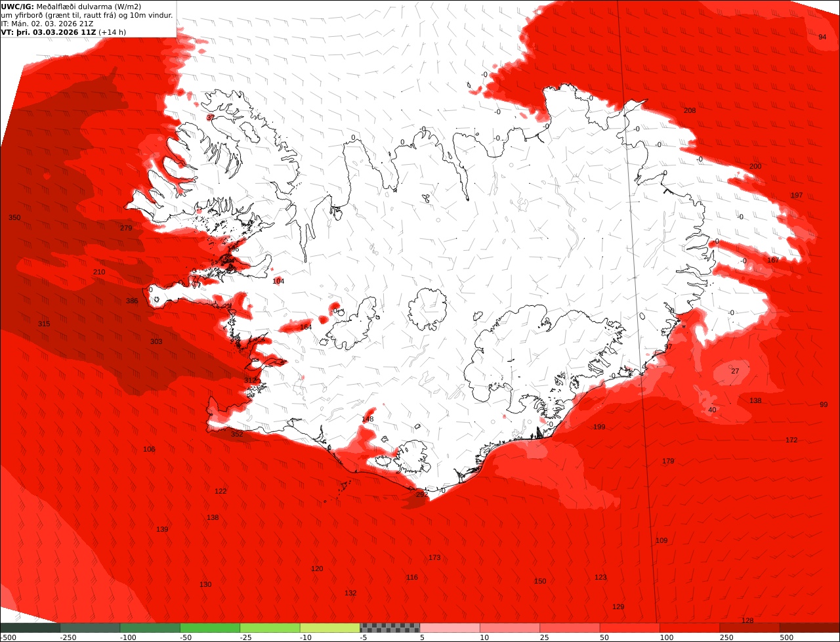Click the map value 179 southeast of Iceland
Screen dimensions: 840x642
tap(668, 461)
